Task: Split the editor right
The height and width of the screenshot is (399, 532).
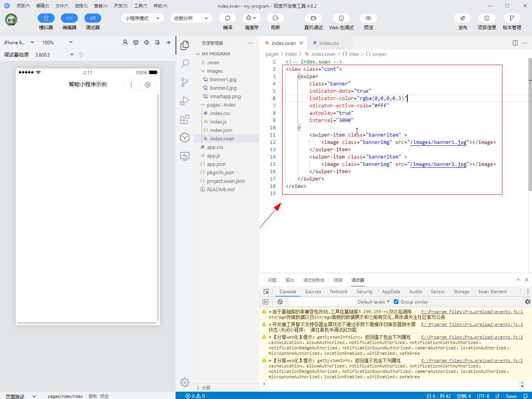Action: (515, 43)
